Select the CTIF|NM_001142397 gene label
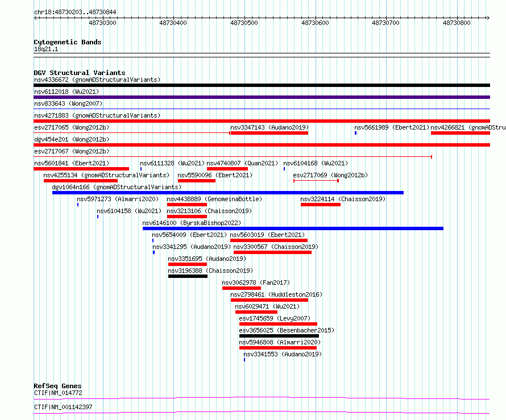The image size is (506, 420). (63, 407)
